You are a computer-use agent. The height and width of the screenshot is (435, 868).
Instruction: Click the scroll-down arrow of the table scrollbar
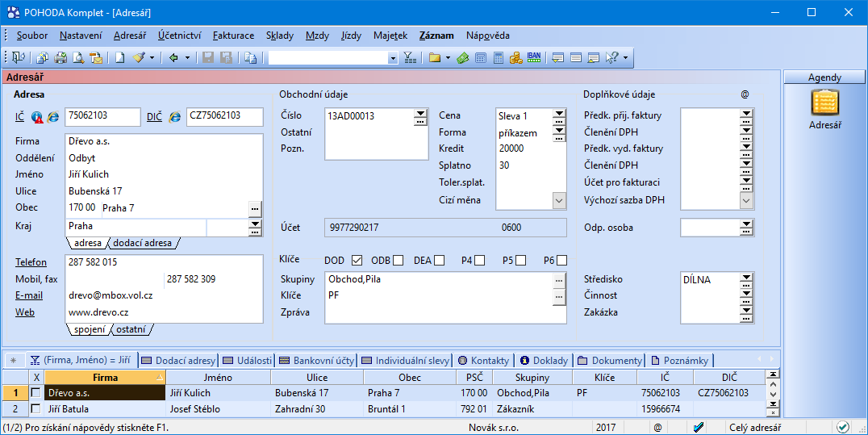[x=772, y=403]
